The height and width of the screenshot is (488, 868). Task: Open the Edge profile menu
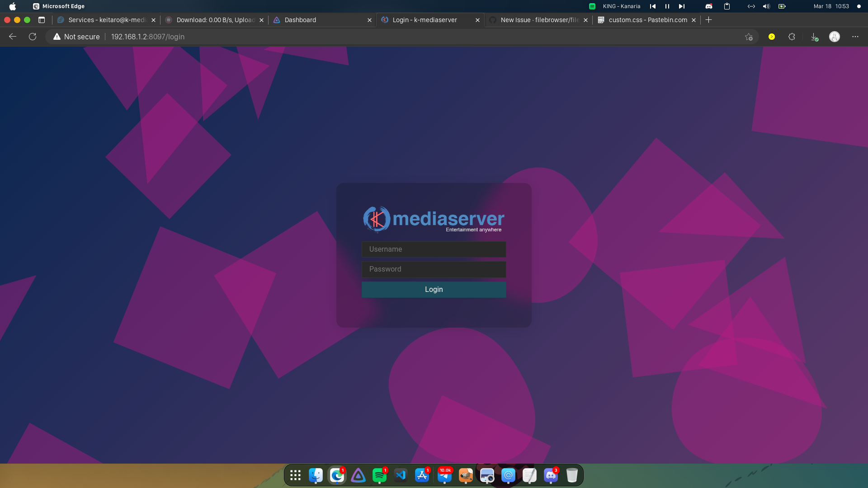click(834, 37)
